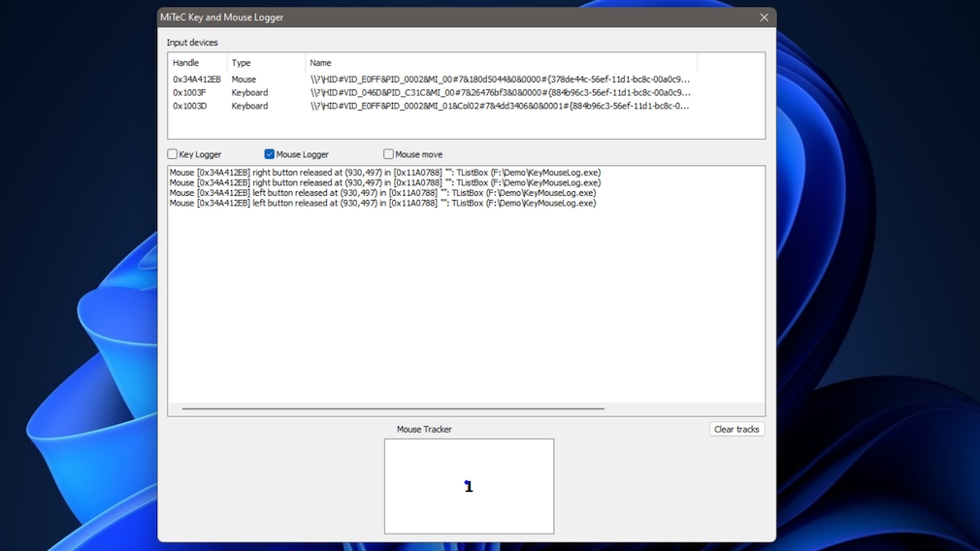Select the Keyboard device with handle 0x1003F
Viewport: 980px width, 551px height.
pyautogui.click(x=190, y=93)
